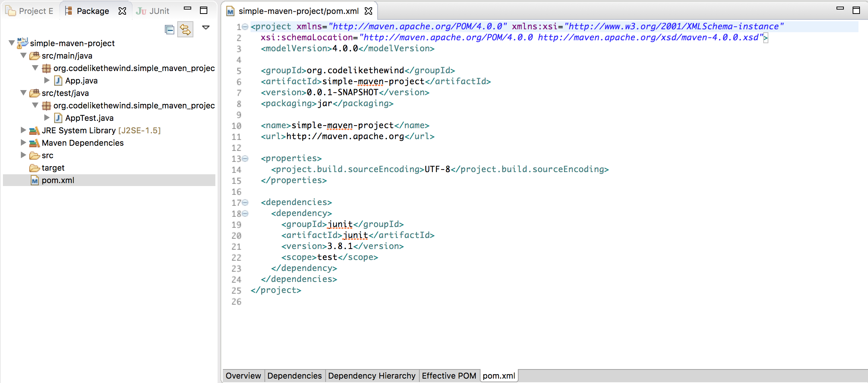Maximize the Package Explorer panel
This screenshot has height=383, width=868.
click(x=204, y=10)
